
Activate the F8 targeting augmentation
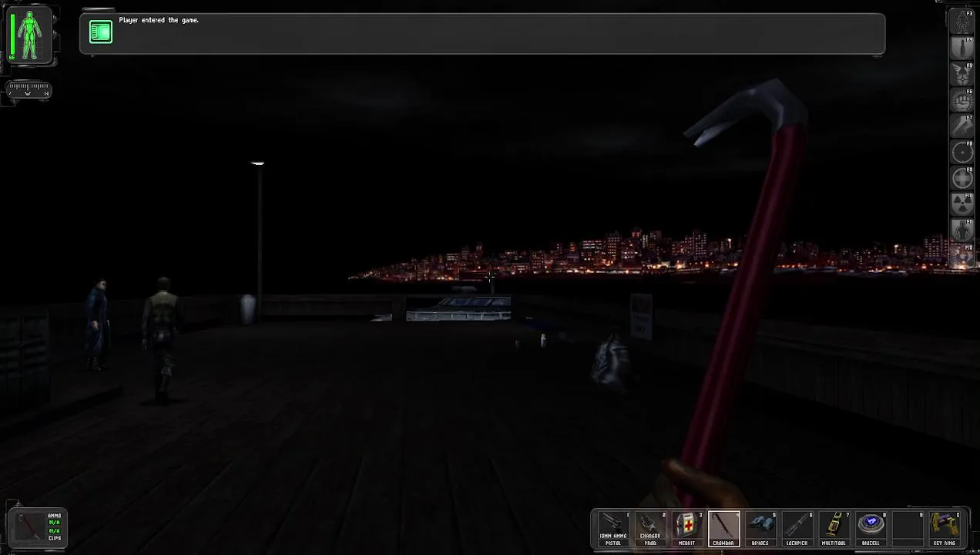tap(963, 153)
